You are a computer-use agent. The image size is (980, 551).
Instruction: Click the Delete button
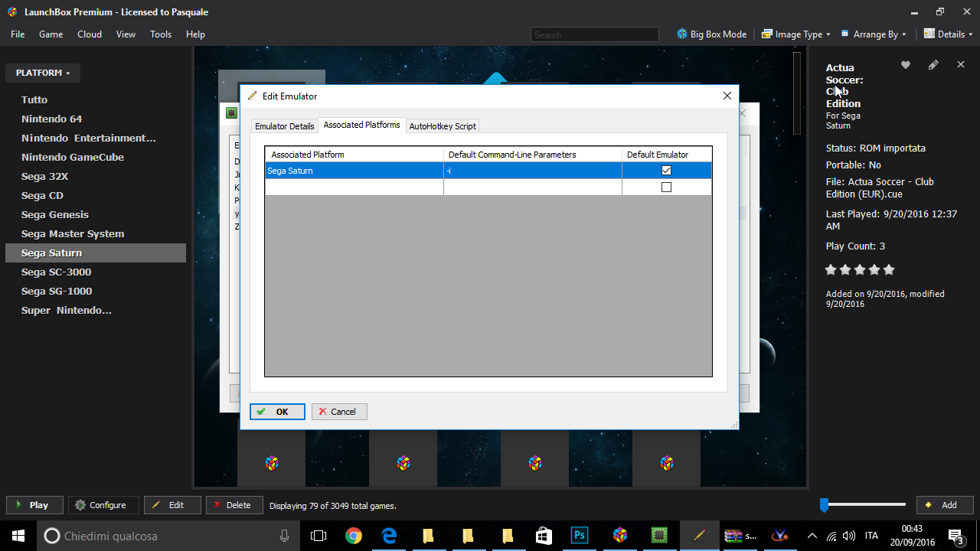pyautogui.click(x=234, y=505)
